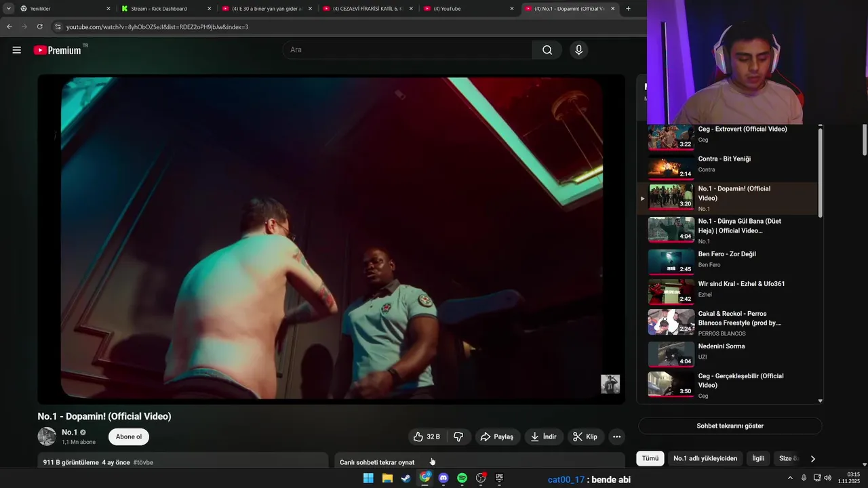Click the search field labeled Ara
The width and height of the screenshot is (868, 488).
pos(407,49)
